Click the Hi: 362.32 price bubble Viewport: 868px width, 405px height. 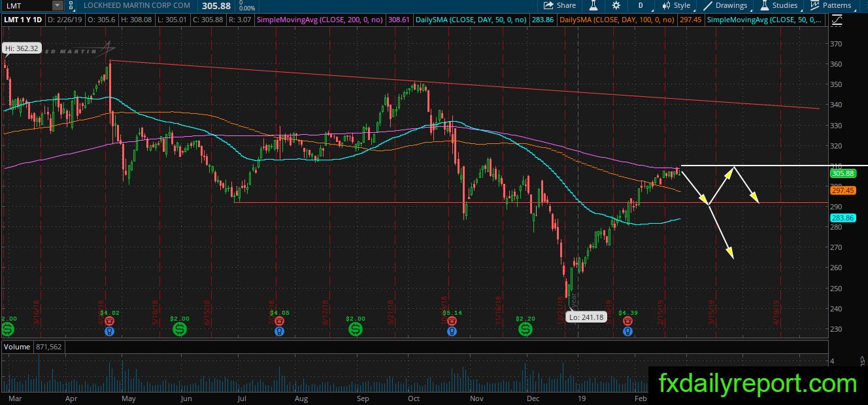tap(22, 48)
